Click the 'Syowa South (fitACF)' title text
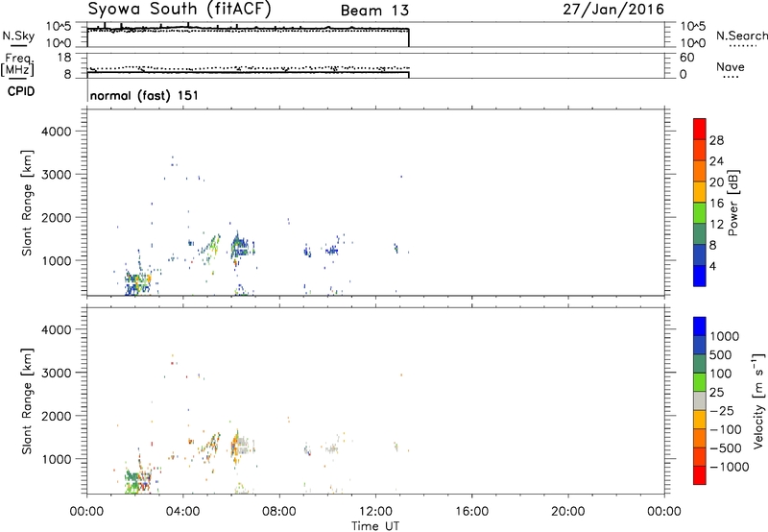The image size is (768, 532). click(180, 10)
